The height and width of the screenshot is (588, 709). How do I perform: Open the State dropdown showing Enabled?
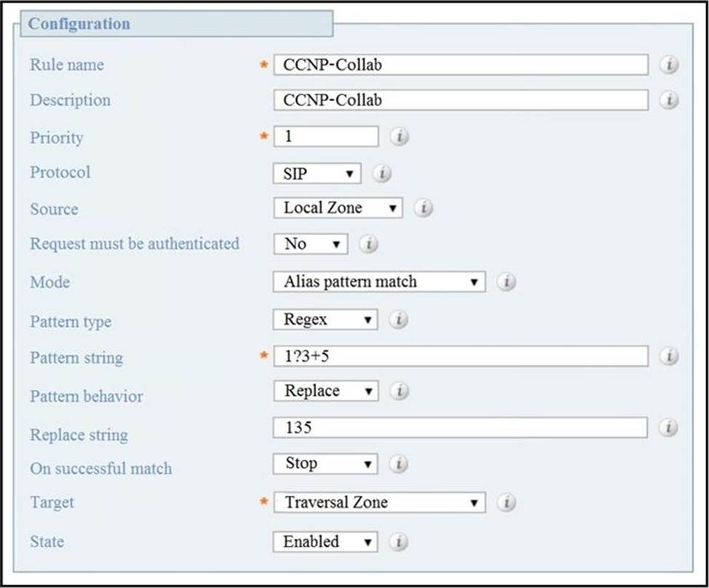tap(325, 541)
